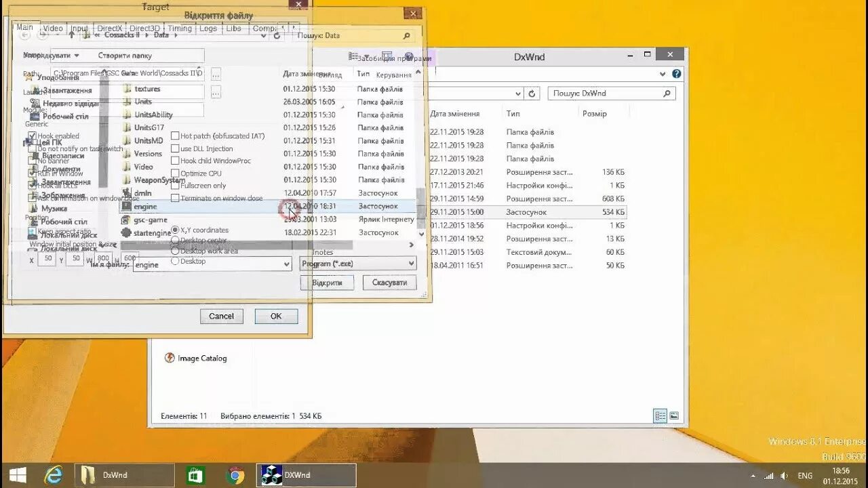868x488 pixels.
Task: Click the Скасувати button
Action: (x=389, y=283)
